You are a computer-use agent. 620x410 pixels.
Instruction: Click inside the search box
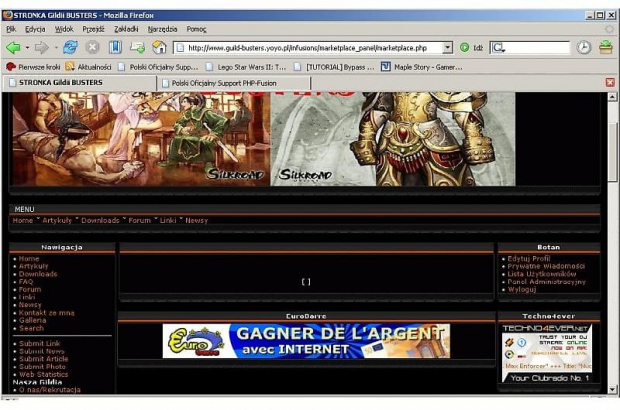pos(538,48)
